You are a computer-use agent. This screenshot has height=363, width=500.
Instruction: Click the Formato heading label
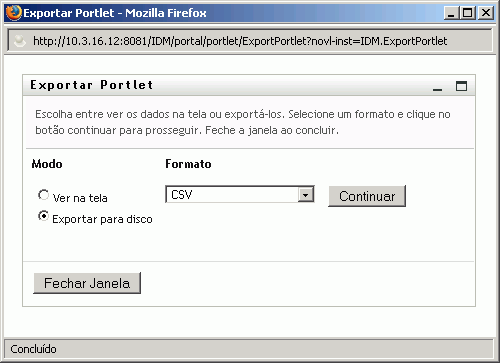[188, 164]
